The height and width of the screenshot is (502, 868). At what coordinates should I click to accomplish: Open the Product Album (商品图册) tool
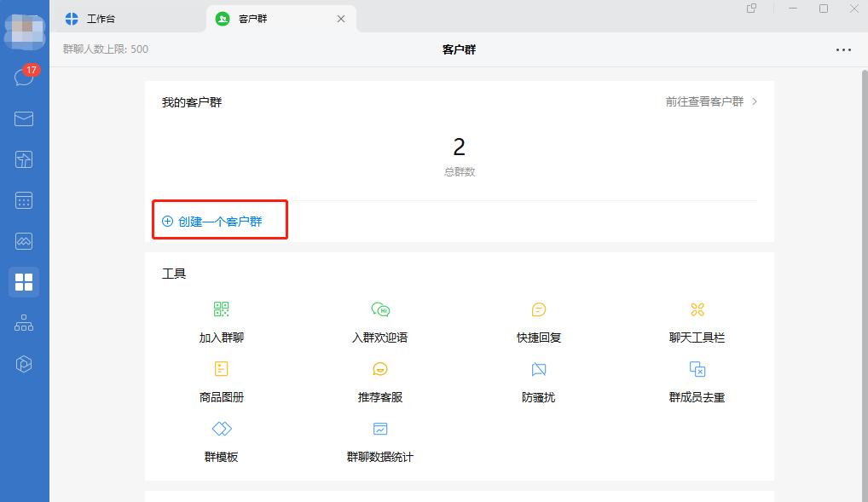pos(221,380)
